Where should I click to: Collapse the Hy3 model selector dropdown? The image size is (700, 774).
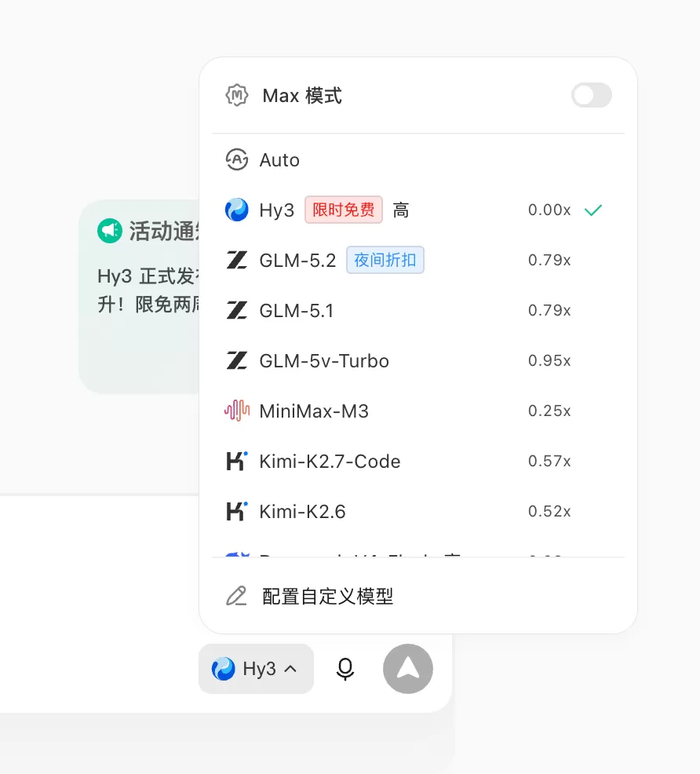coord(256,669)
